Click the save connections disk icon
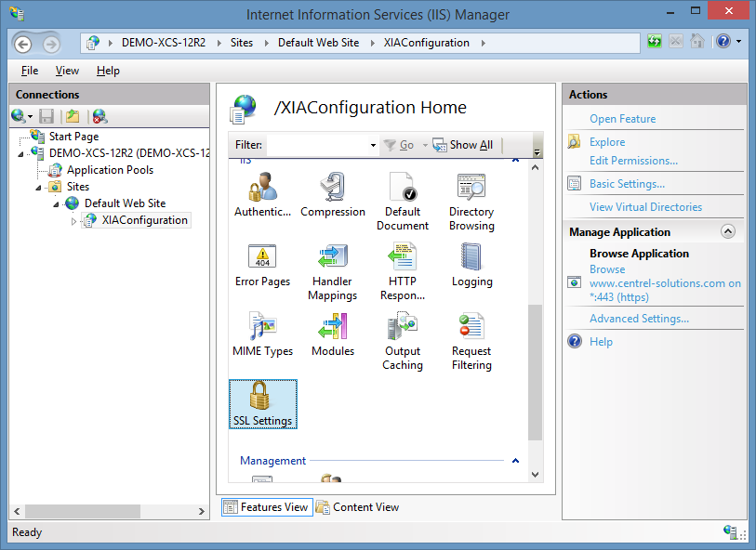756x550 pixels. (46, 116)
